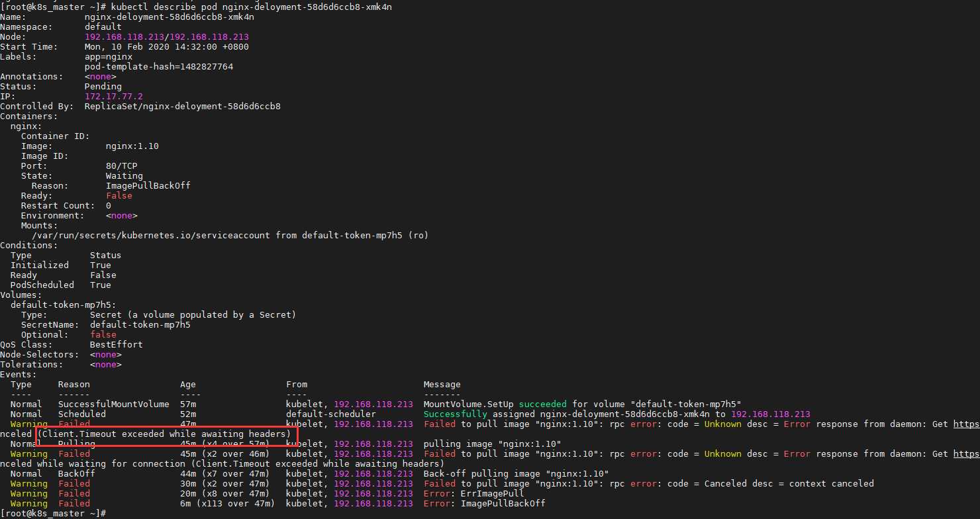Click the red 'false' after Optional

103,334
